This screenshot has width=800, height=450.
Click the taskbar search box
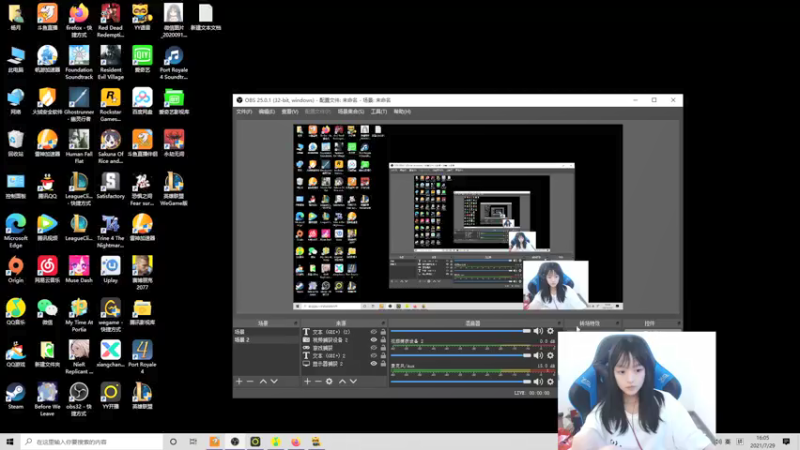pos(92,441)
